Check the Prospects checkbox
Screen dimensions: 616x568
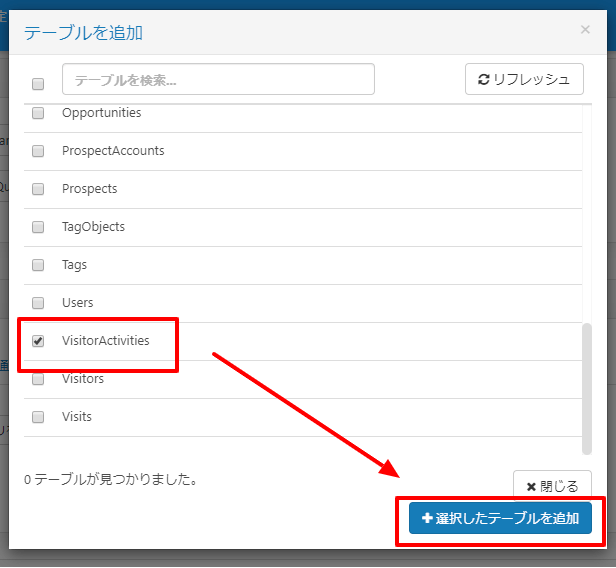pos(38,189)
